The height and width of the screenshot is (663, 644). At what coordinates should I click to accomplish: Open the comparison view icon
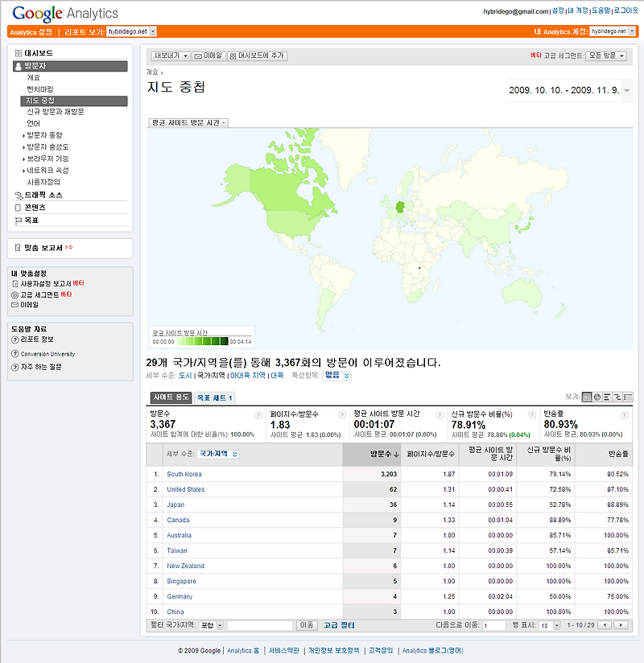tap(617, 396)
